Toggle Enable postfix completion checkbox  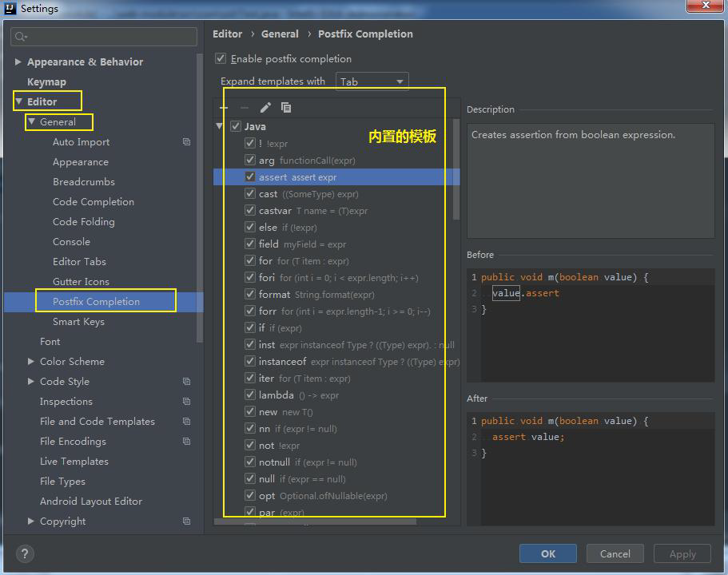click(221, 59)
